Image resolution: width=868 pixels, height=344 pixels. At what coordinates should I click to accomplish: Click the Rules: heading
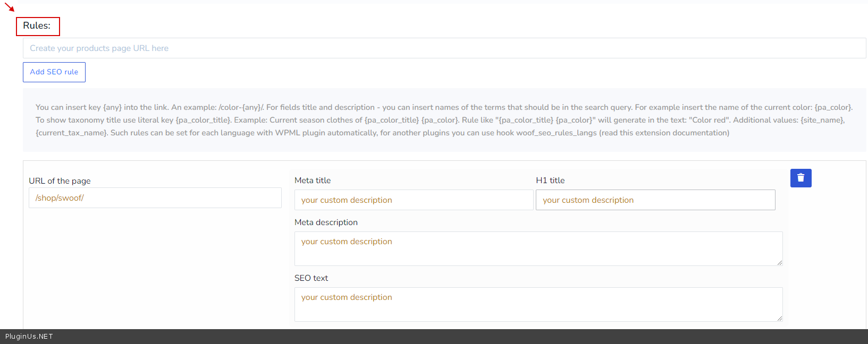[37, 26]
